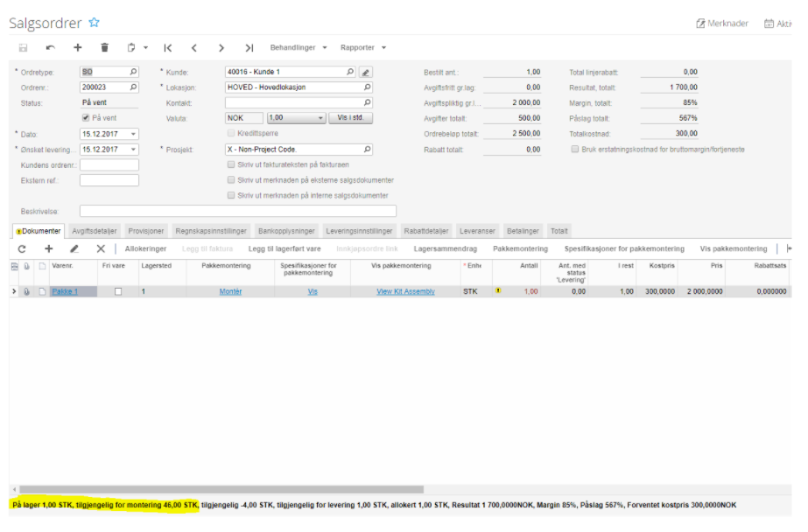Image resolution: width=808 pixels, height=532 pixels.
Task: Open the Ordretype lookup magnifier
Action: point(133,72)
